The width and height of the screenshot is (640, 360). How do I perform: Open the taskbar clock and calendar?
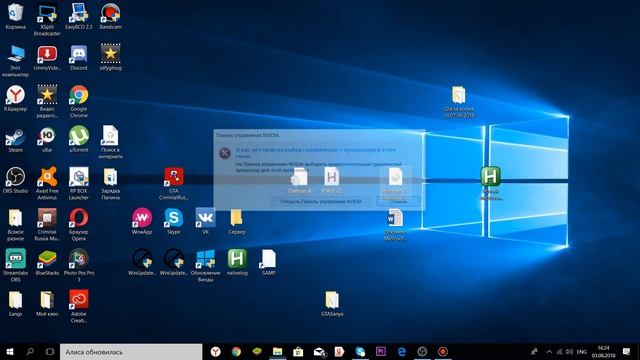click(x=603, y=351)
